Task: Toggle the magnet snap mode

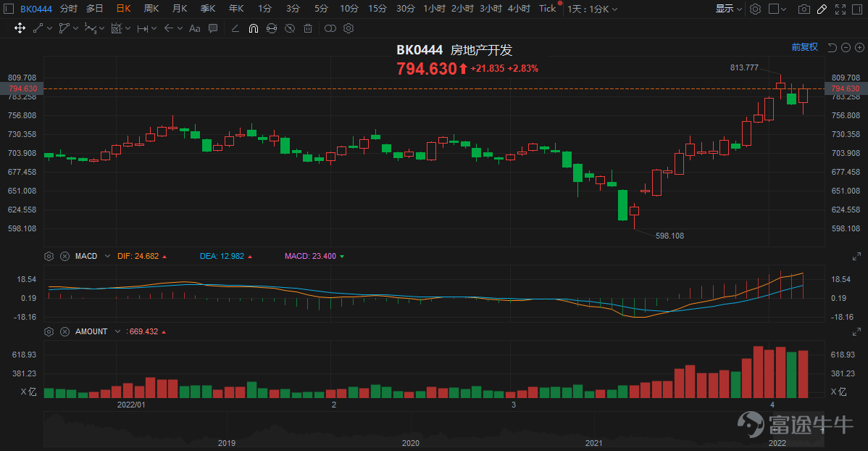Action: pos(253,28)
